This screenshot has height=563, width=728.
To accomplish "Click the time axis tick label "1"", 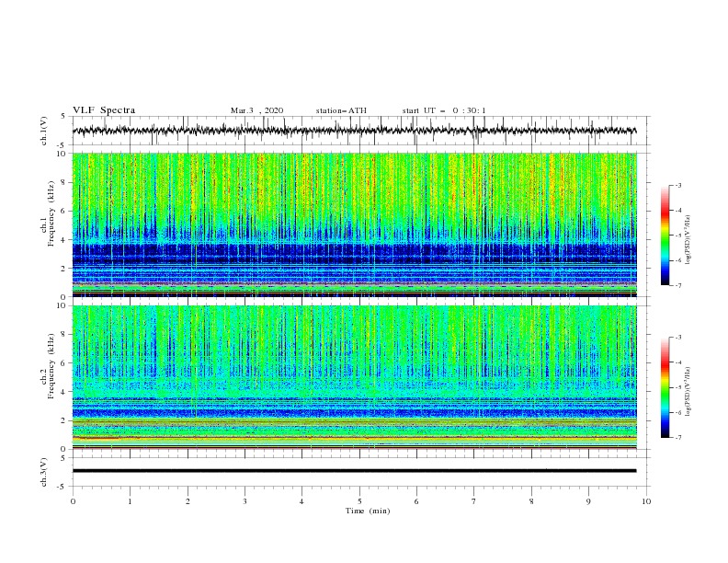I will [x=130, y=501].
